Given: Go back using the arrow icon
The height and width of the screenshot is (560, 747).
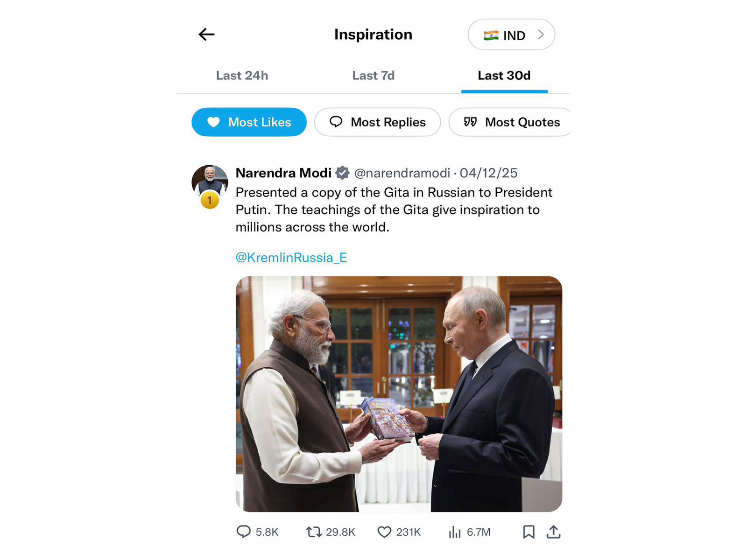Looking at the screenshot, I should [206, 34].
